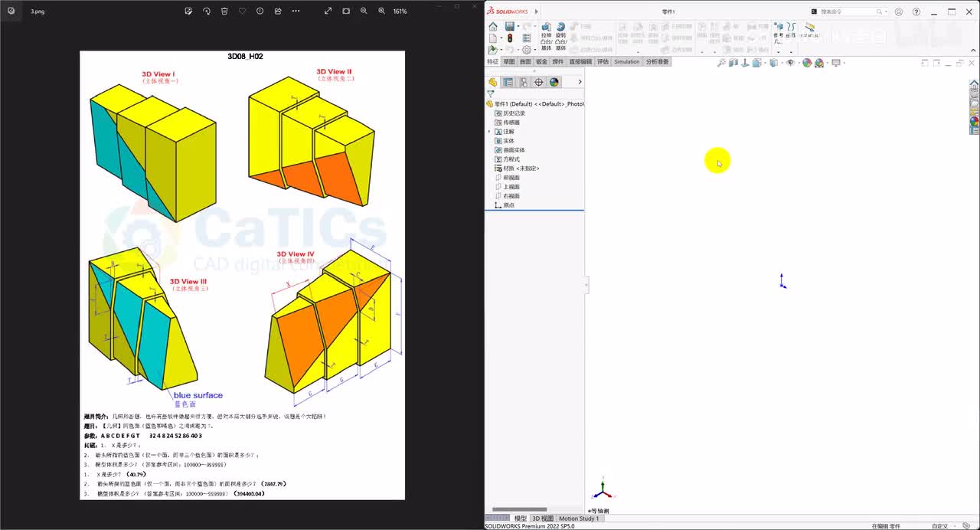Toggle hide/show items eye icon

tap(791, 63)
